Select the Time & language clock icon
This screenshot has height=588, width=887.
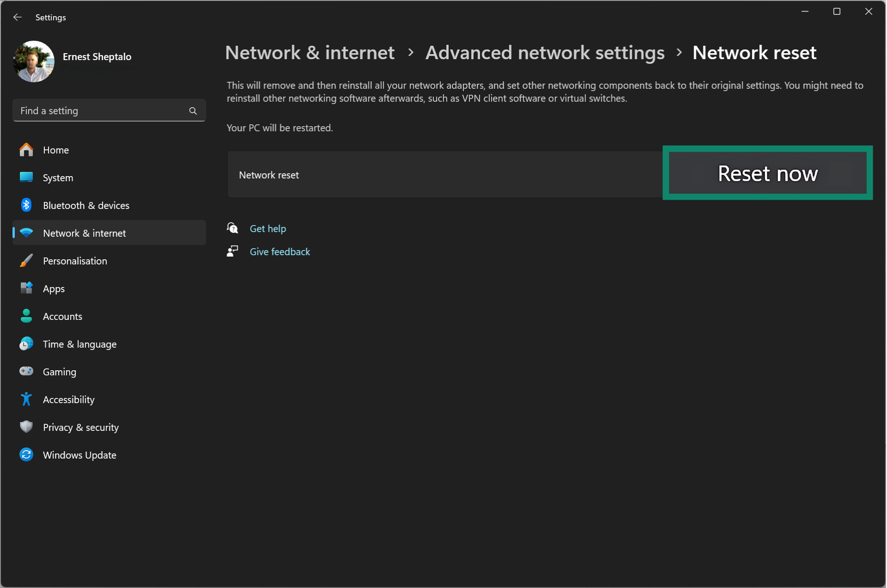pyautogui.click(x=26, y=343)
